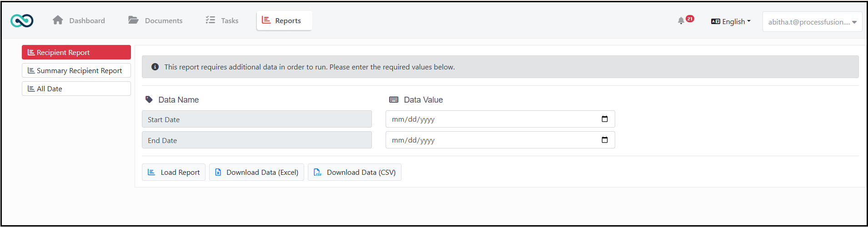Click the Start Date mm/dd/yyyy field

500,119
